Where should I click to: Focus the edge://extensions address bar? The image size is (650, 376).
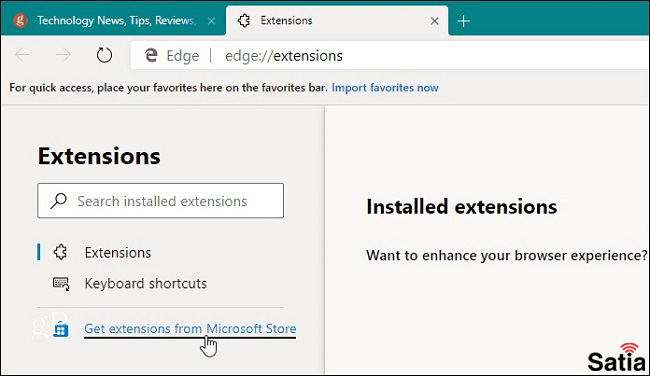point(390,56)
